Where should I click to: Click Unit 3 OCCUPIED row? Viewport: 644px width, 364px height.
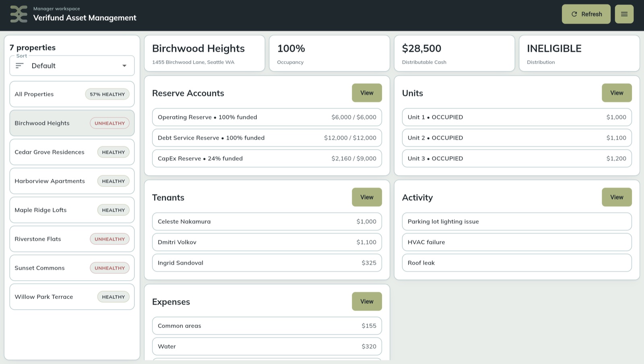(x=517, y=159)
